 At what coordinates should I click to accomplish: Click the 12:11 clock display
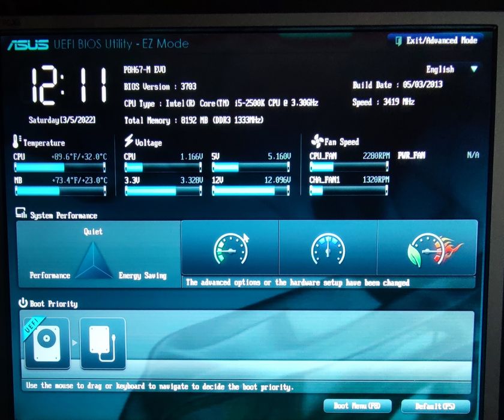[x=69, y=86]
